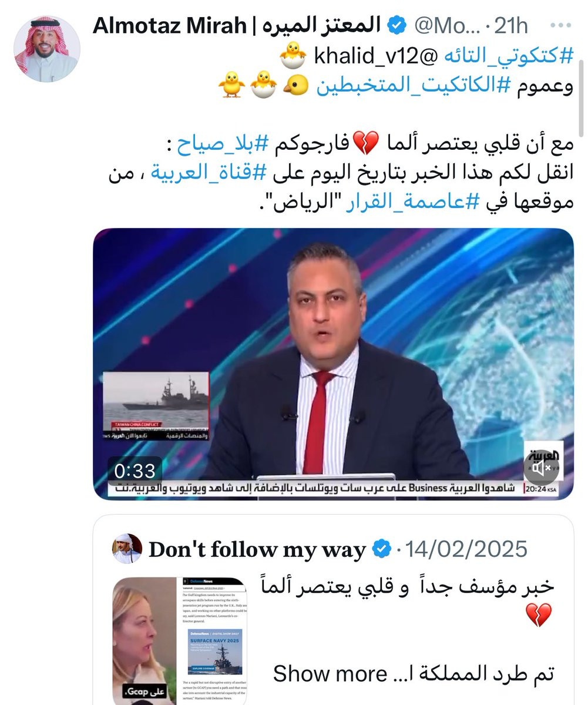
Task: Open Almotaz Mirah's profile avatar
Action: coord(46,49)
